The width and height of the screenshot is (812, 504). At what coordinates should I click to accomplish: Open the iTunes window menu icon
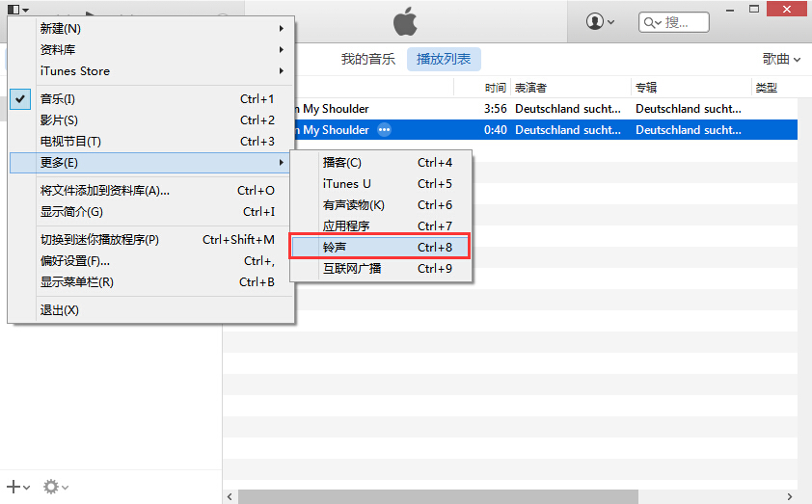[x=17, y=10]
